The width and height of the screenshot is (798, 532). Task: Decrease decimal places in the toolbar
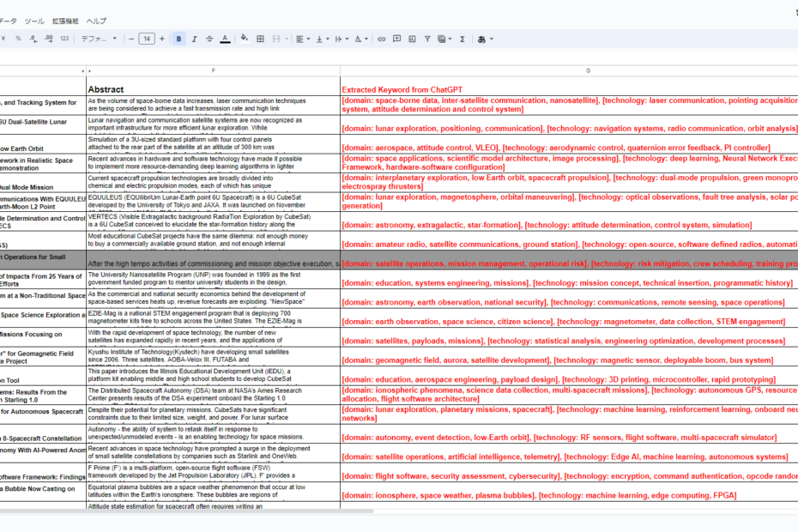(33, 39)
